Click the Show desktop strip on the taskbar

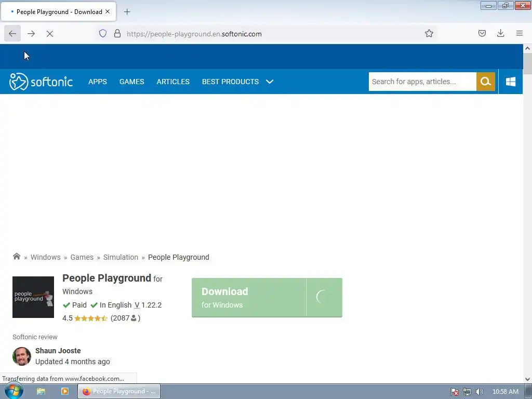(528, 392)
